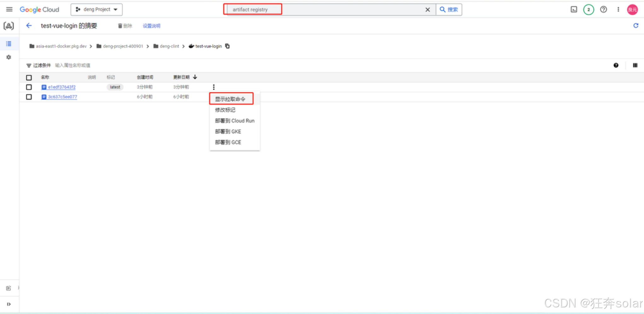Check the box for 3c637c5ee077 row
The width and height of the screenshot is (644, 314).
(29, 97)
